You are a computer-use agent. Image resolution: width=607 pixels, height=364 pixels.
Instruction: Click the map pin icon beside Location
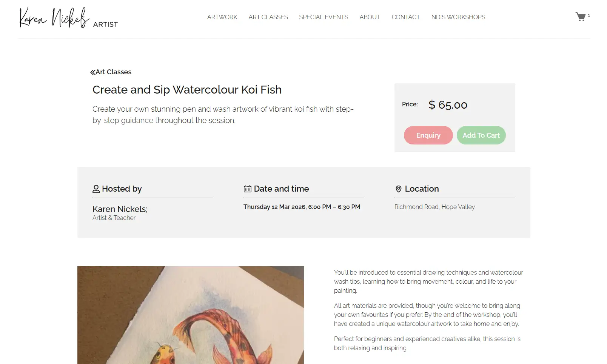click(398, 189)
